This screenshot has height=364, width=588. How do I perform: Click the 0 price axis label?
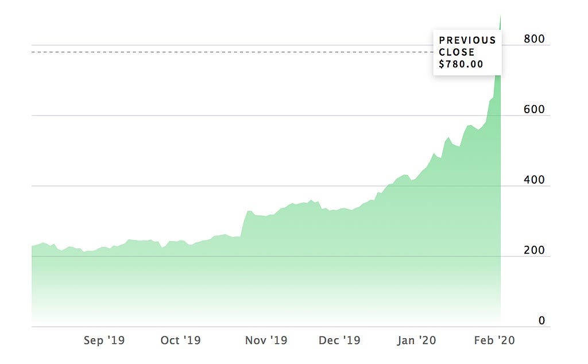pos(541,321)
